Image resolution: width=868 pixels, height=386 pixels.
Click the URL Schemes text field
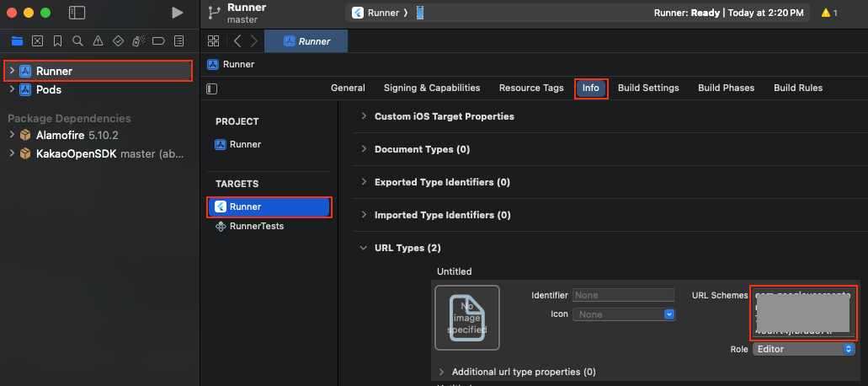click(x=803, y=313)
